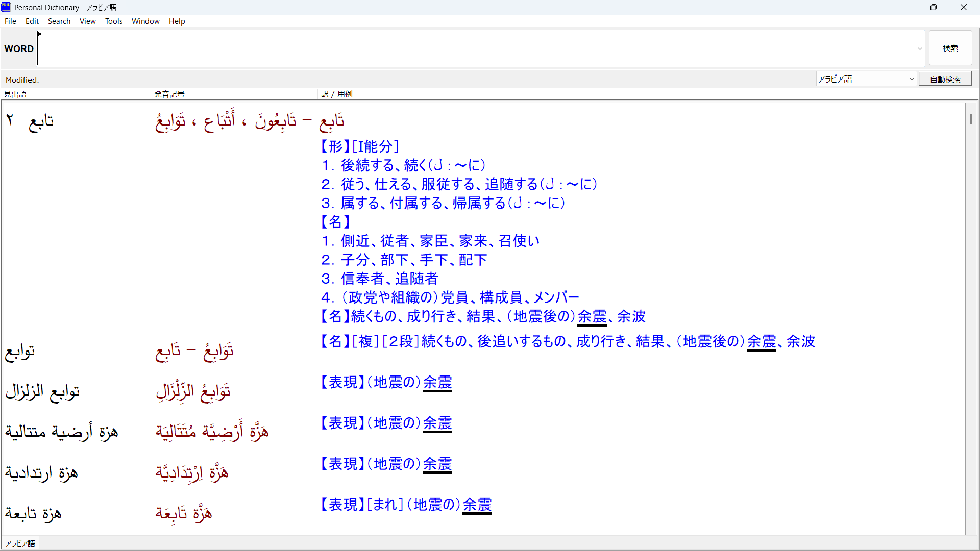This screenshot has width=980, height=551.
Task: Click the Personal Dictionary app icon
Action: coord(6,7)
